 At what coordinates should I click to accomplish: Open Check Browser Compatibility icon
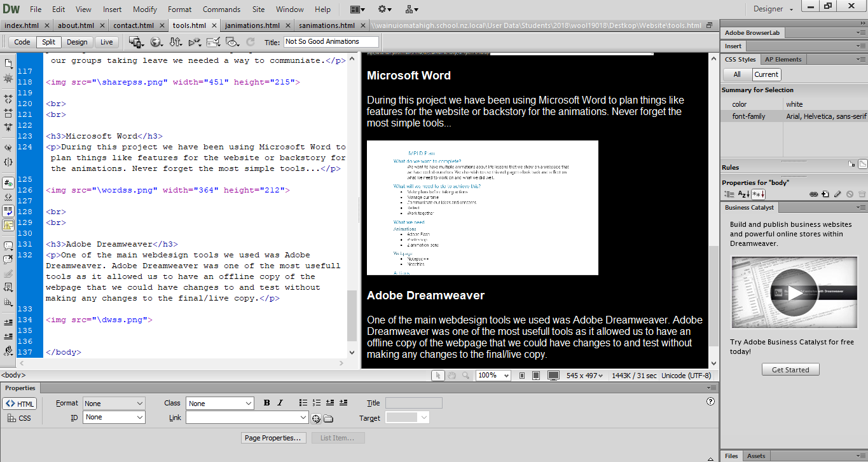coord(214,42)
